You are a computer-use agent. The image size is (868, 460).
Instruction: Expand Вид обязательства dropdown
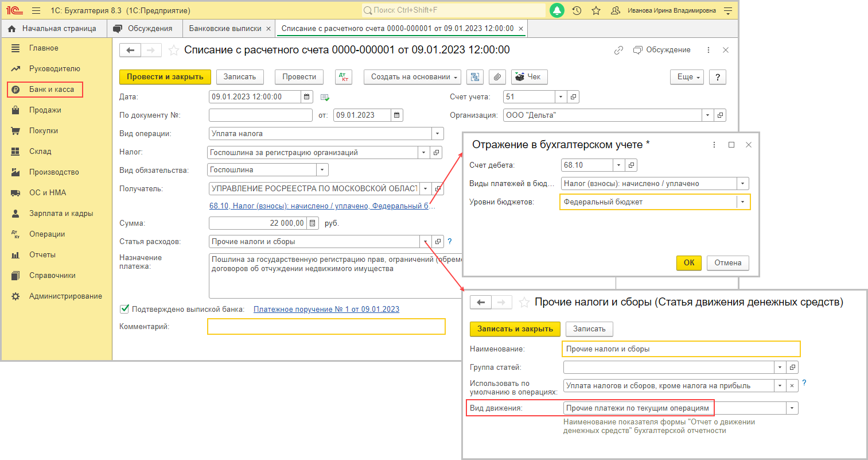pos(322,170)
